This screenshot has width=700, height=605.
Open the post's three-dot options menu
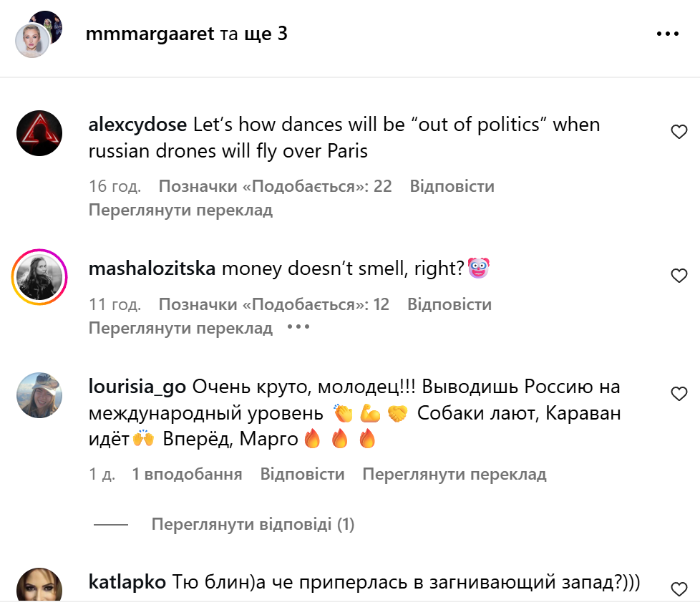667,34
